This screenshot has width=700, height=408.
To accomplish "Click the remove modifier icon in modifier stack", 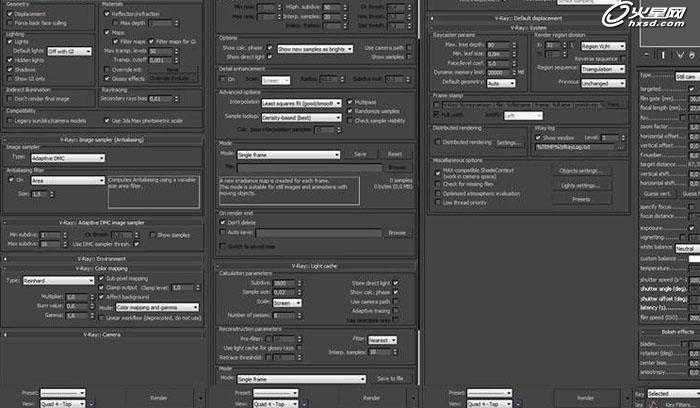I will pyautogui.click(x=692, y=55).
